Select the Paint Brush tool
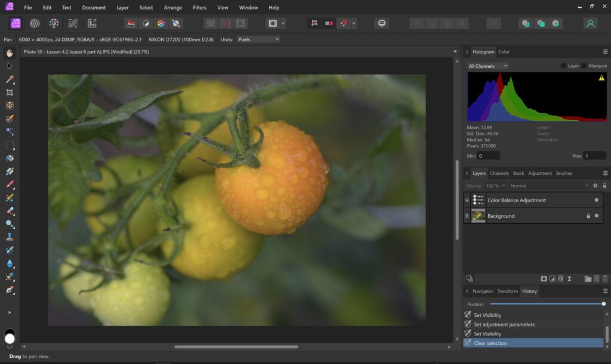Image resolution: width=611 pixels, height=364 pixels. tap(10, 184)
